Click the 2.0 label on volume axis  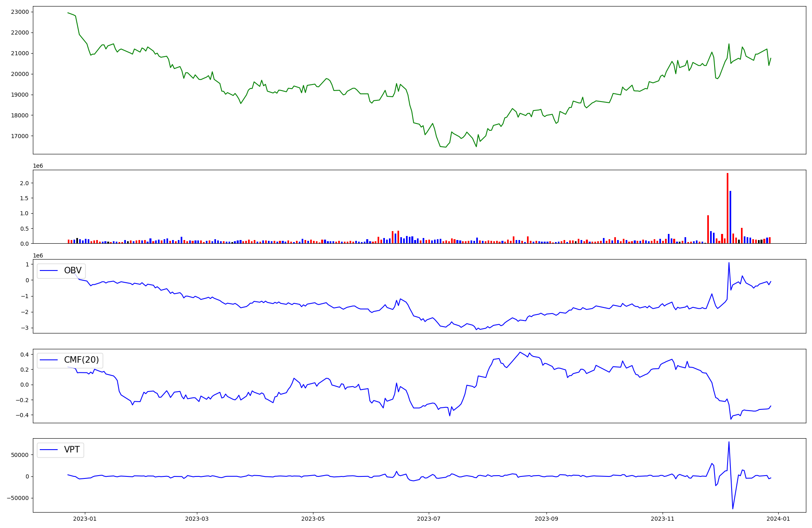pyautogui.click(x=25, y=183)
